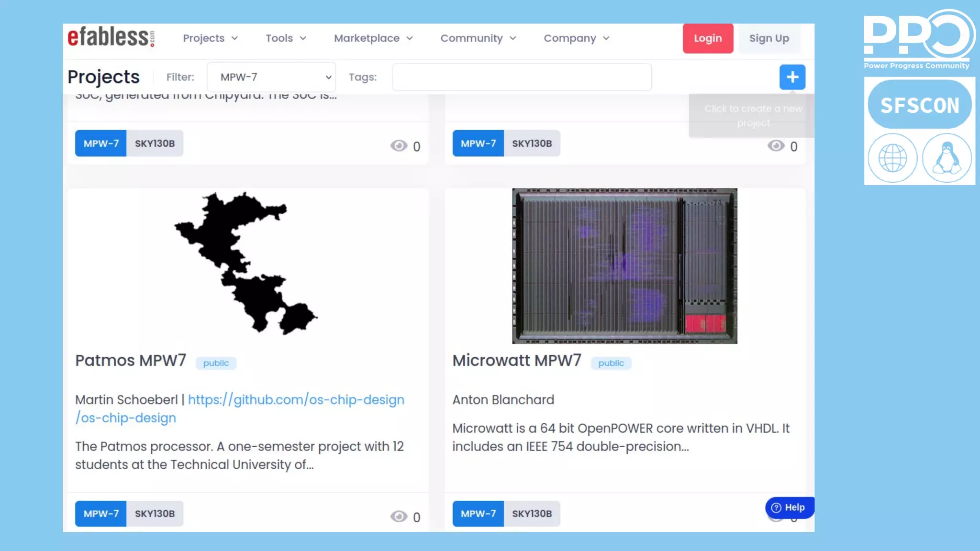Click the Linux penguin icon
This screenshot has width=980, height=551.
tap(947, 158)
